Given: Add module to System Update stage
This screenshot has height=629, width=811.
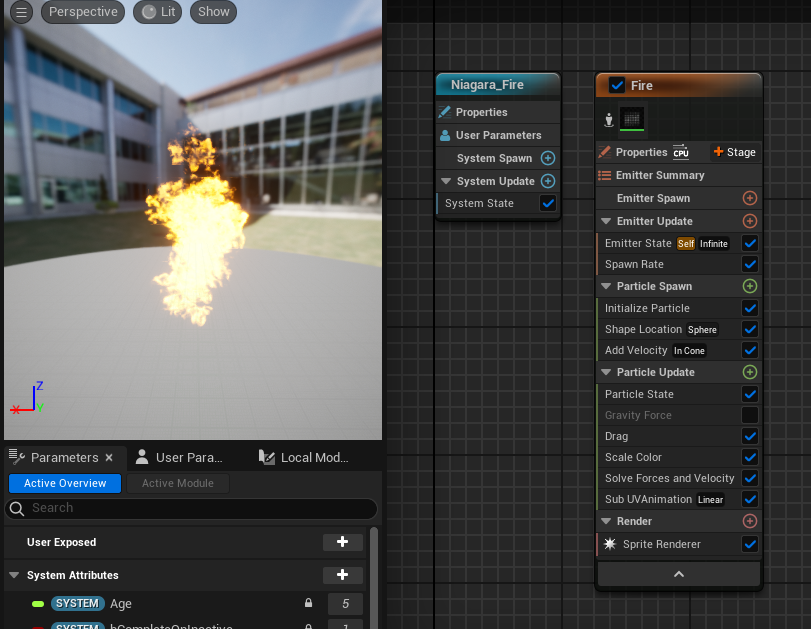Looking at the screenshot, I should pos(547,181).
